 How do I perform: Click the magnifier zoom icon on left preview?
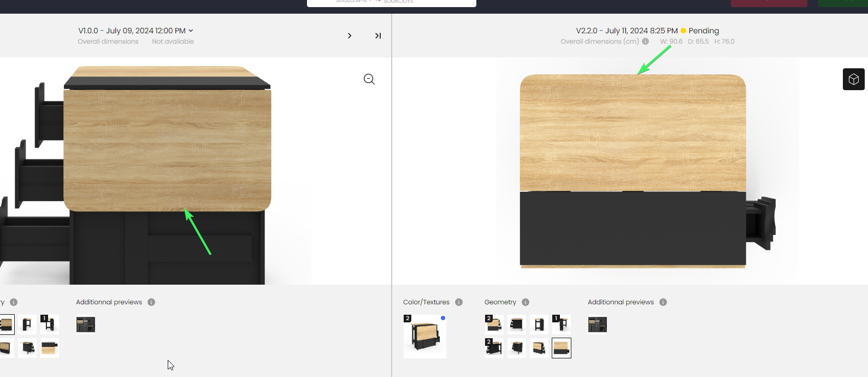369,79
